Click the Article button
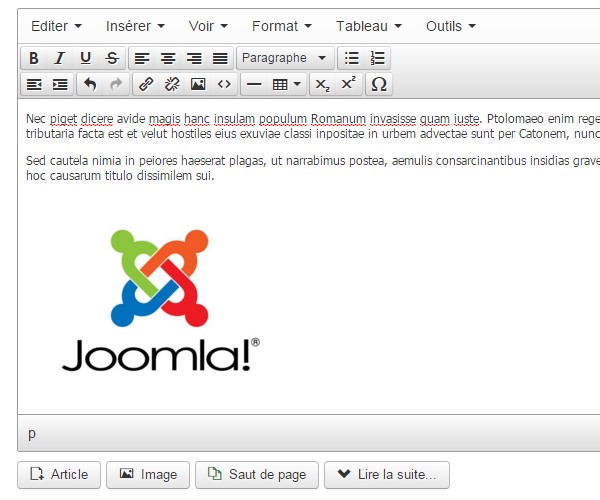The image size is (600, 500). (x=59, y=475)
